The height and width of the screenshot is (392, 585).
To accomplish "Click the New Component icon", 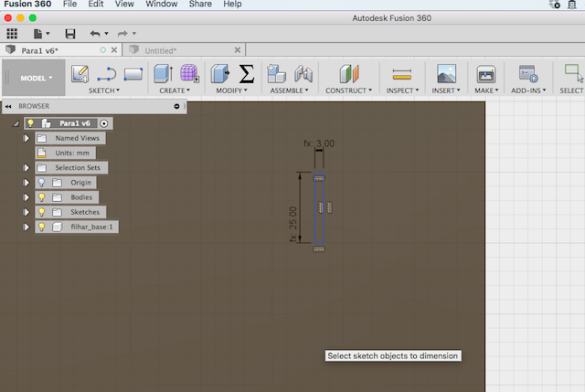I will point(276,73).
